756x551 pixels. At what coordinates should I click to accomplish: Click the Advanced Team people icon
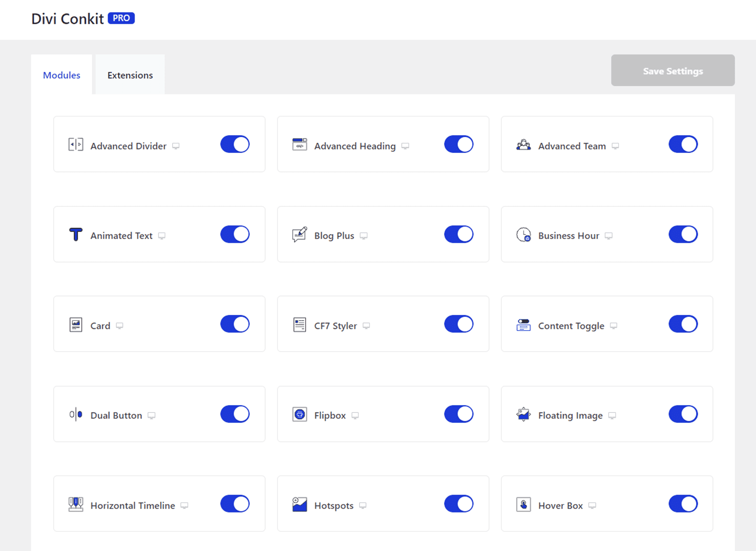[x=523, y=144]
